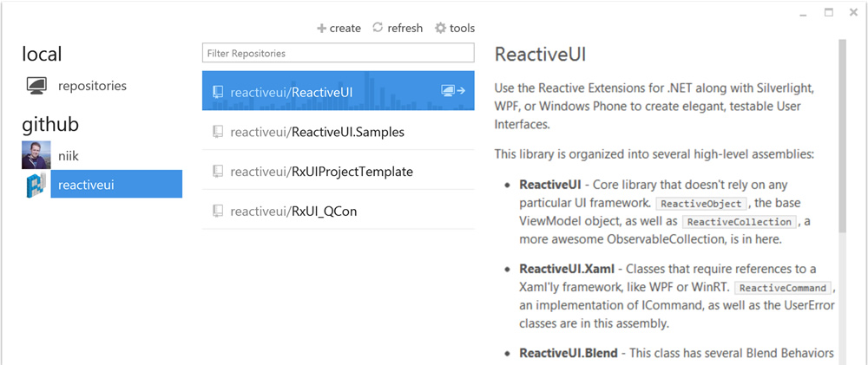Click the local repositories monitor icon
Image resolution: width=868 pixels, height=365 pixels.
[x=36, y=86]
